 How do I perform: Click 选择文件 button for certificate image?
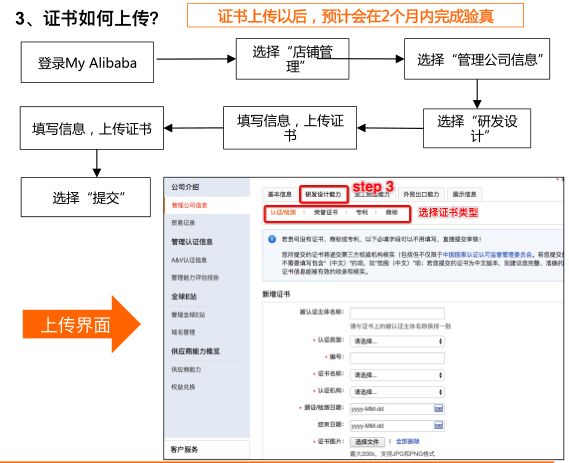[x=367, y=442]
